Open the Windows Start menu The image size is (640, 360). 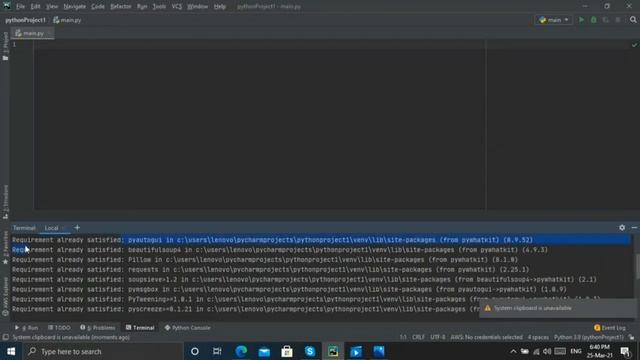coord(11,351)
